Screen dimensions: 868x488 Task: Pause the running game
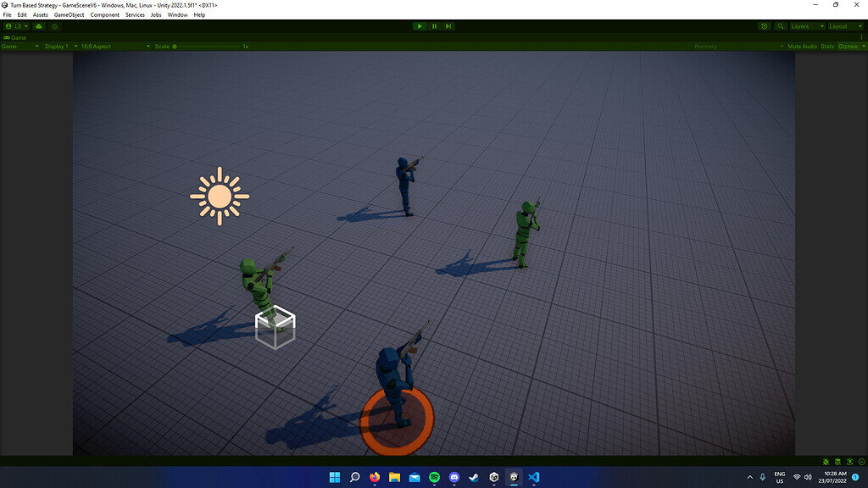(434, 25)
